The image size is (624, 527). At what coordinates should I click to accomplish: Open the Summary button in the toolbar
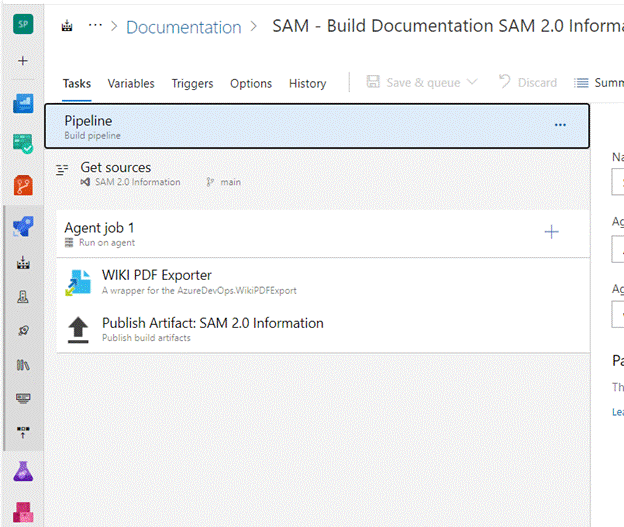[599, 83]
